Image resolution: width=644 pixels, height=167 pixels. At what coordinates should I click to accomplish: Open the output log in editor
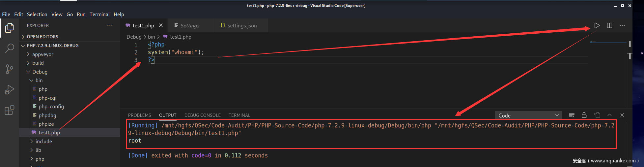click(597, 115)
